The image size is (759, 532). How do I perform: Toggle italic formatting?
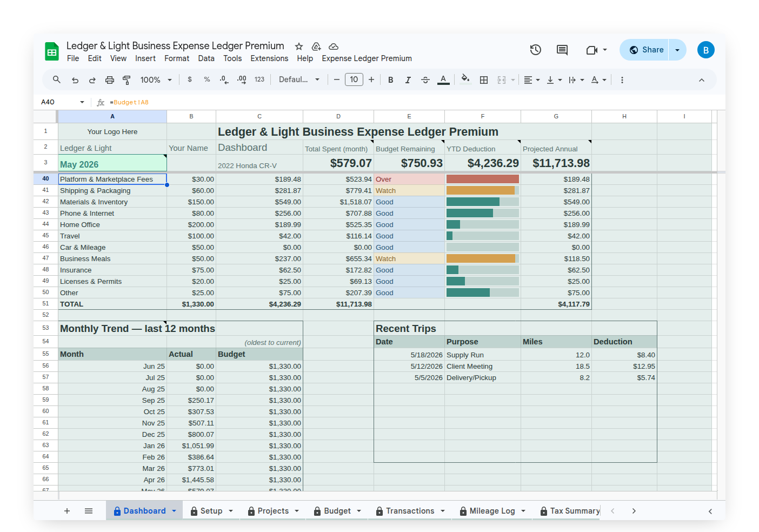408,80
